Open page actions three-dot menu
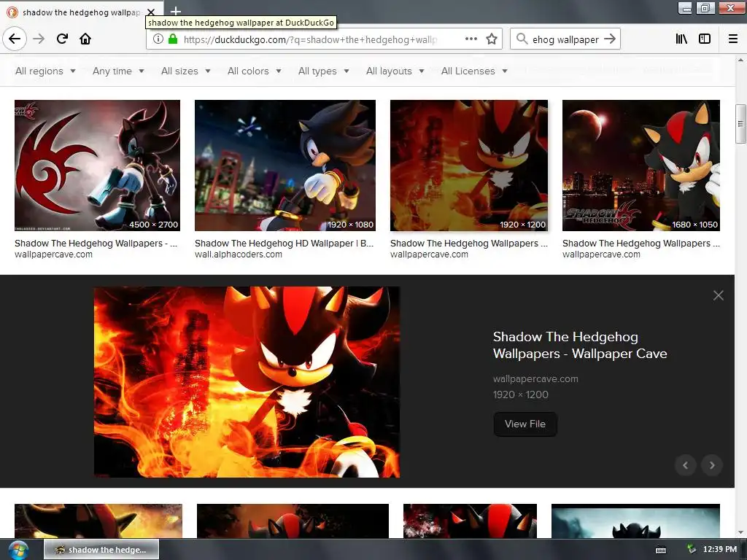The image size is (747, 560). [471, 39]
